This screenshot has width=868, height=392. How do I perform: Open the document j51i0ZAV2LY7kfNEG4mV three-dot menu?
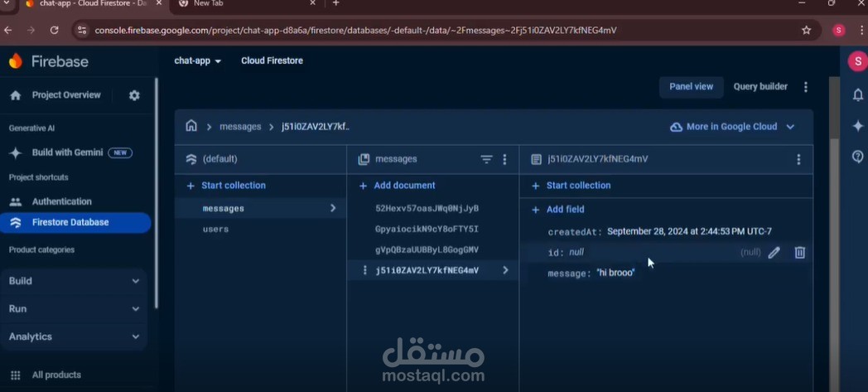pos(798,159)
